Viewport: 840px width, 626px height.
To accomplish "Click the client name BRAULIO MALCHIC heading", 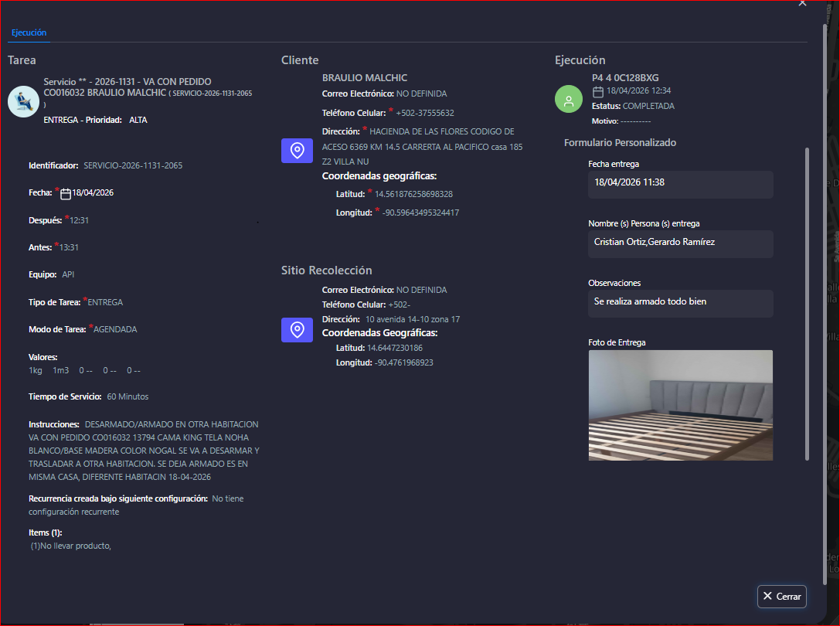I will [x=365, y=78].
